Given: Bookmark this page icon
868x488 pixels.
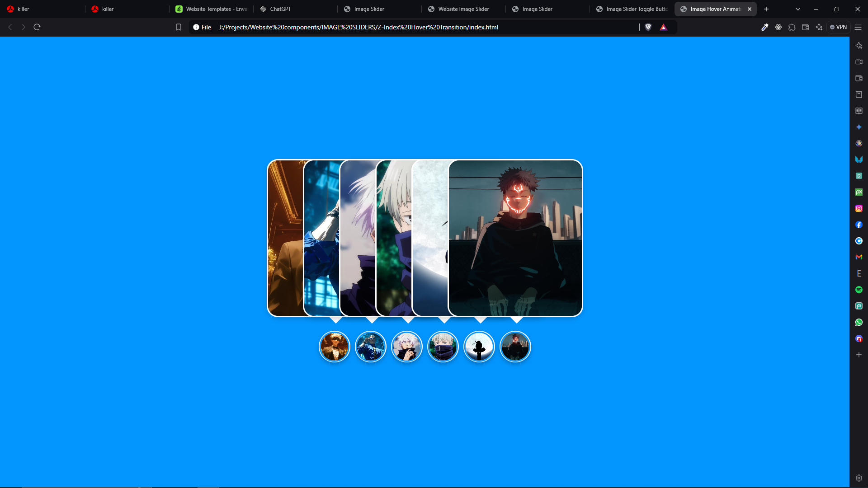Looking at the screenshot, I should [x=179, y=27].
